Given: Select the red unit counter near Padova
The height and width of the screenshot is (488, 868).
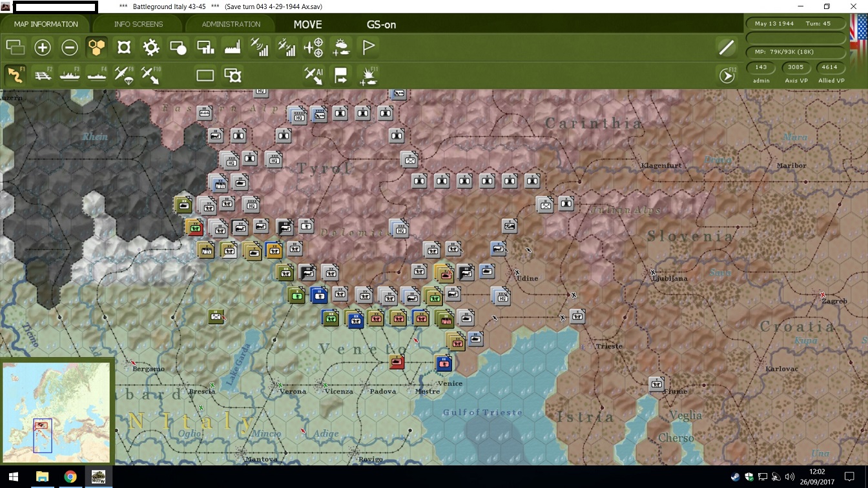Looking at the screenshot, I should click(x=397, y=363).
